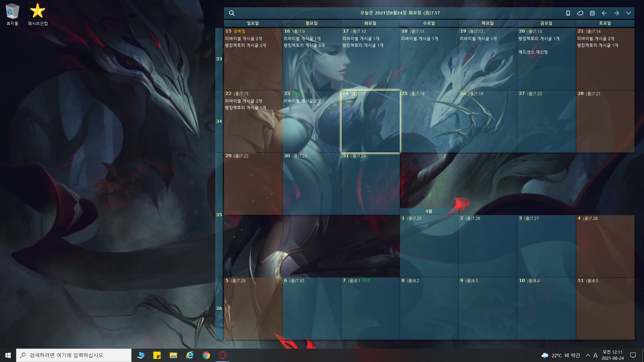Select the August 29 Sunday cell

tap(253, 184)
